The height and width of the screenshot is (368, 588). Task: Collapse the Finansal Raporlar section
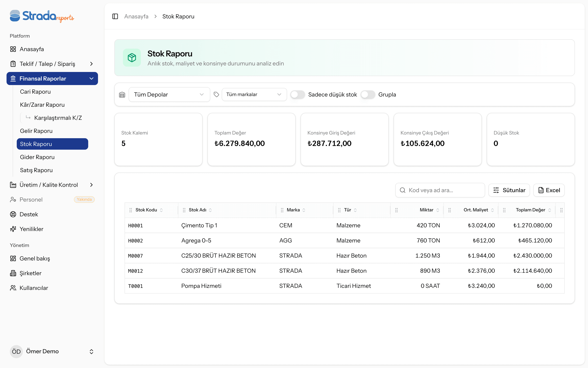52,79
